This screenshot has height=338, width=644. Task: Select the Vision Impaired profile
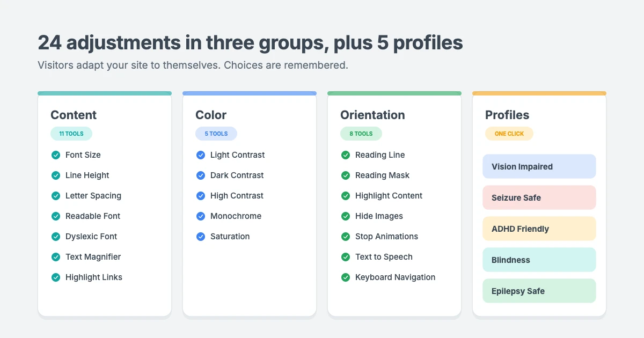(539, 166)
